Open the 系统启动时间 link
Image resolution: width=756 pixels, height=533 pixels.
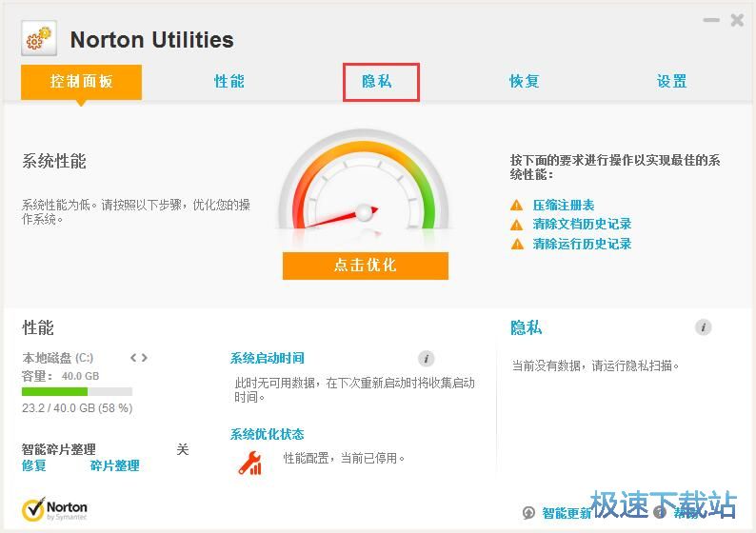point(268,358)
